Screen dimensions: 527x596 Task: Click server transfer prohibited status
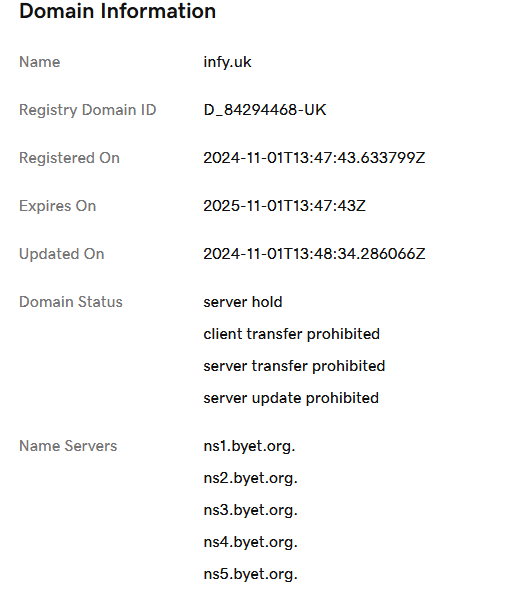294,366
